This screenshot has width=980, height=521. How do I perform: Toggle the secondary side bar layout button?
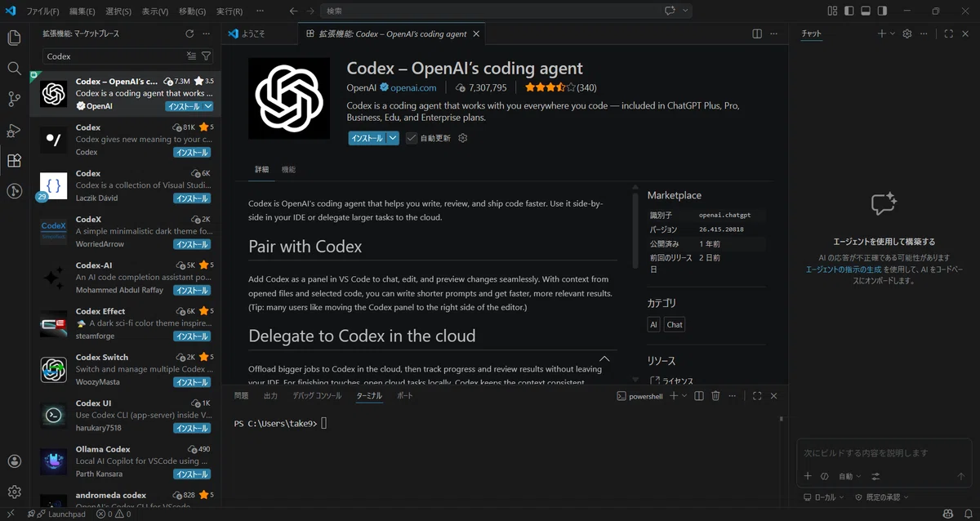(x=884, y=11)
